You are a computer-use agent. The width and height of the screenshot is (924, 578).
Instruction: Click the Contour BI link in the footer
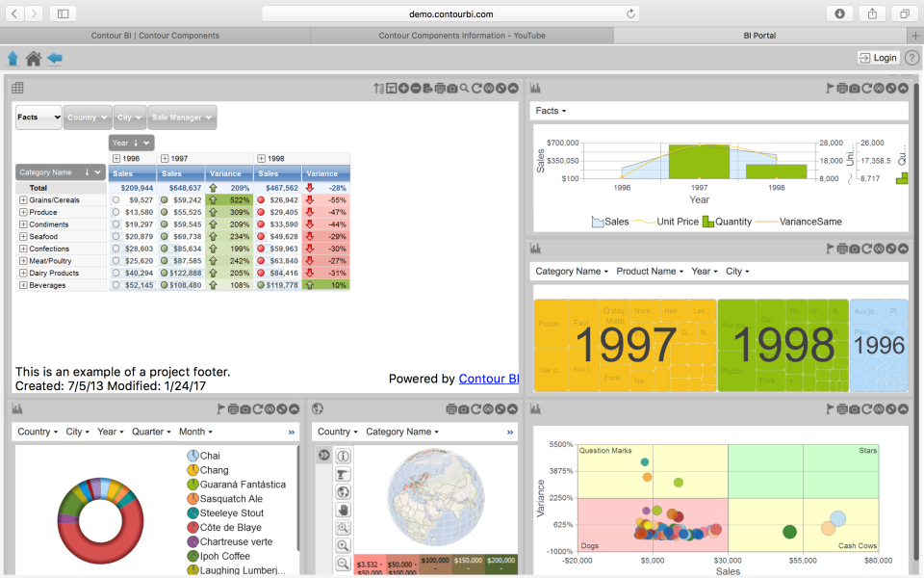[489, 379]
